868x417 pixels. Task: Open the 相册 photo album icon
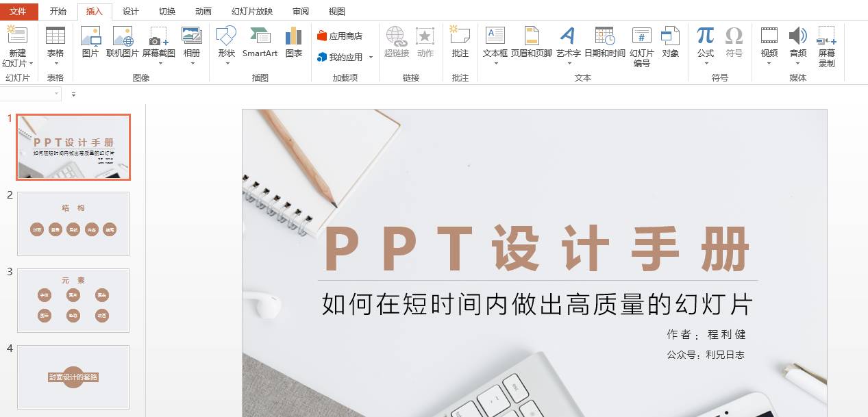(192, 36)
